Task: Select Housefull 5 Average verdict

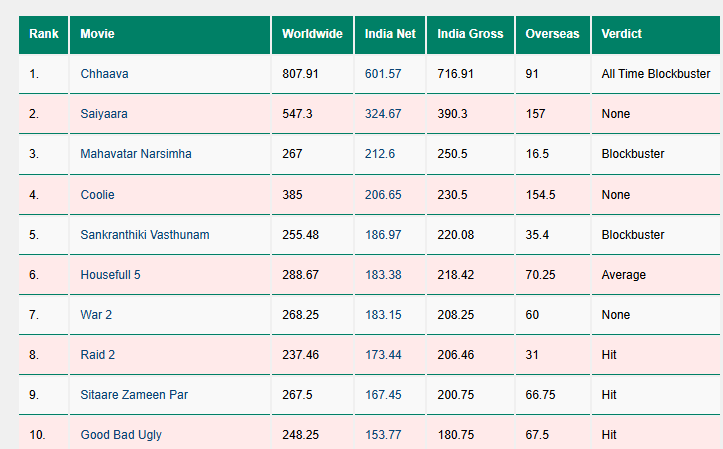Action: click(x=623, y=275)
